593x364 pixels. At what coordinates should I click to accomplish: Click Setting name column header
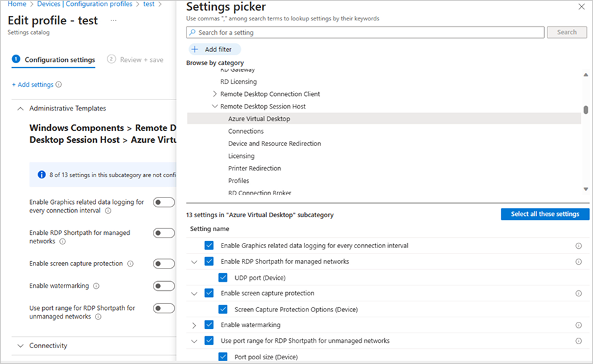pyautogui.click(x=210, y=229)
